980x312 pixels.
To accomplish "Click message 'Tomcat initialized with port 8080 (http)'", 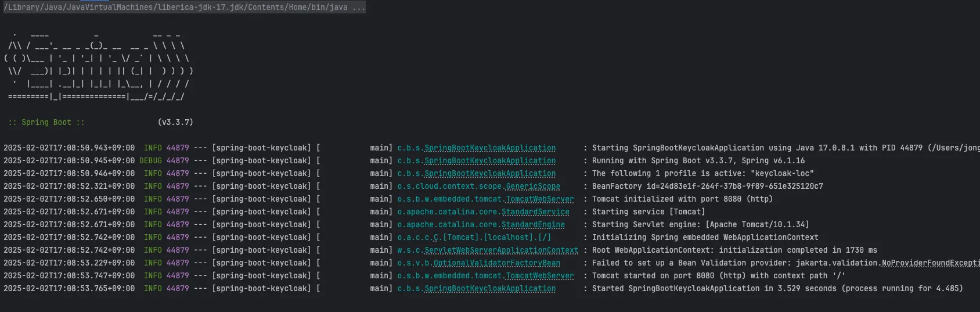I will click(x=683, y=199).
